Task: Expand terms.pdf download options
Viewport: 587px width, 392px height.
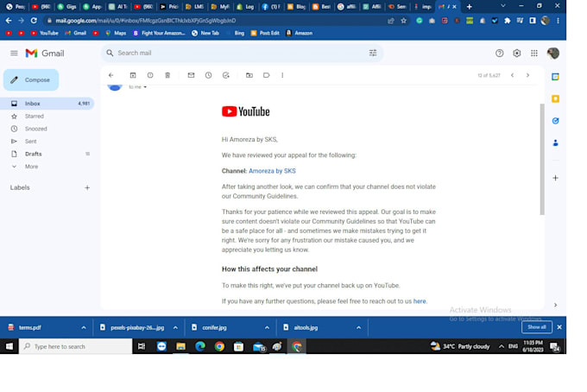Action: point(84,327)
